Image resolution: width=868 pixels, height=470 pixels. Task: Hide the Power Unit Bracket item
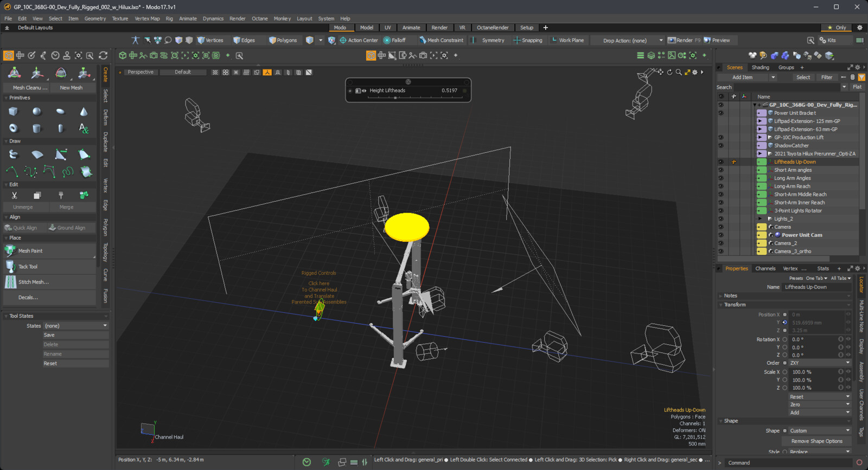click(x=720, y=113)
